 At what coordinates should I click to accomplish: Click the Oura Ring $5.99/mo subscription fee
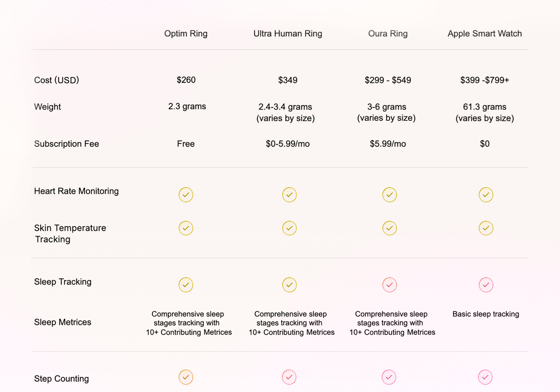[388, 144]
